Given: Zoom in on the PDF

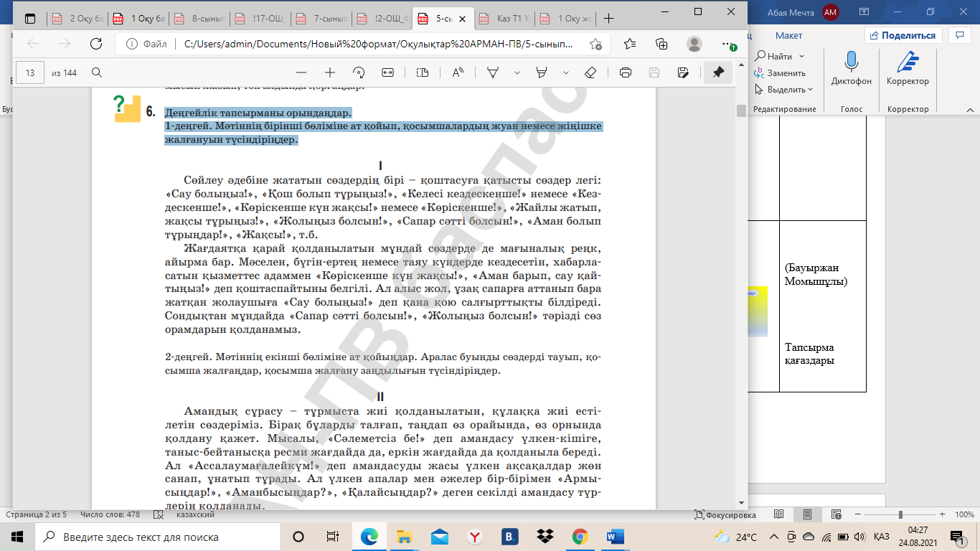Looking at the screenshot, I should click(330, 72).
